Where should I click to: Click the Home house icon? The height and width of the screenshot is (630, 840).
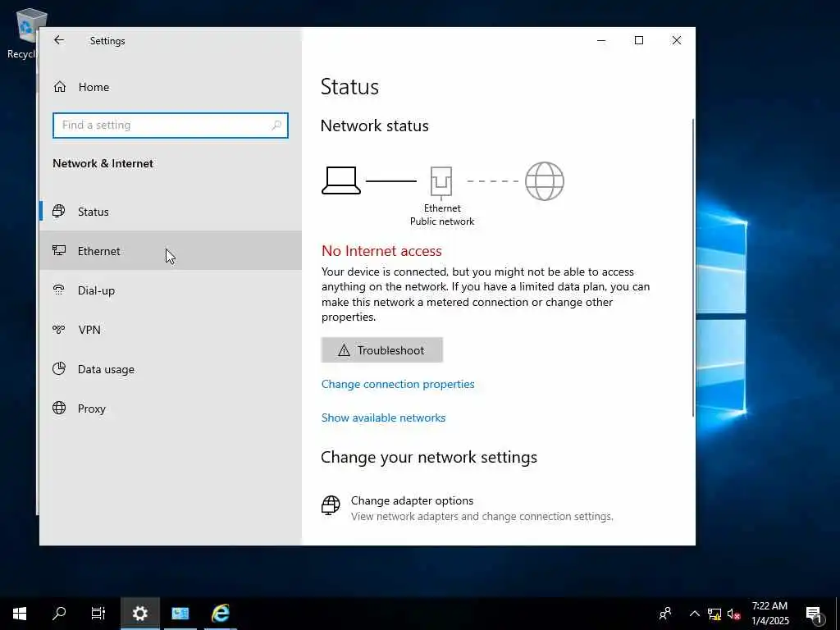59,87
